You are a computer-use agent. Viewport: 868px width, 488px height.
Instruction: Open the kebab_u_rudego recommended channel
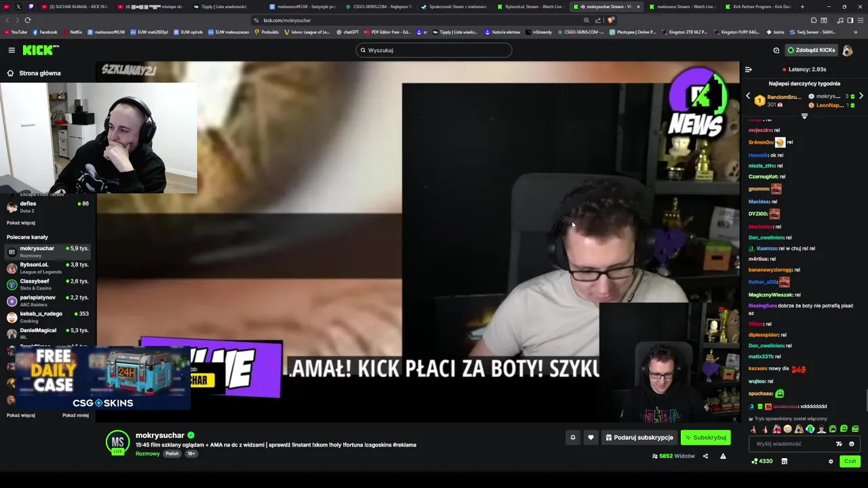pyautogui.click(x=47, y=317)
